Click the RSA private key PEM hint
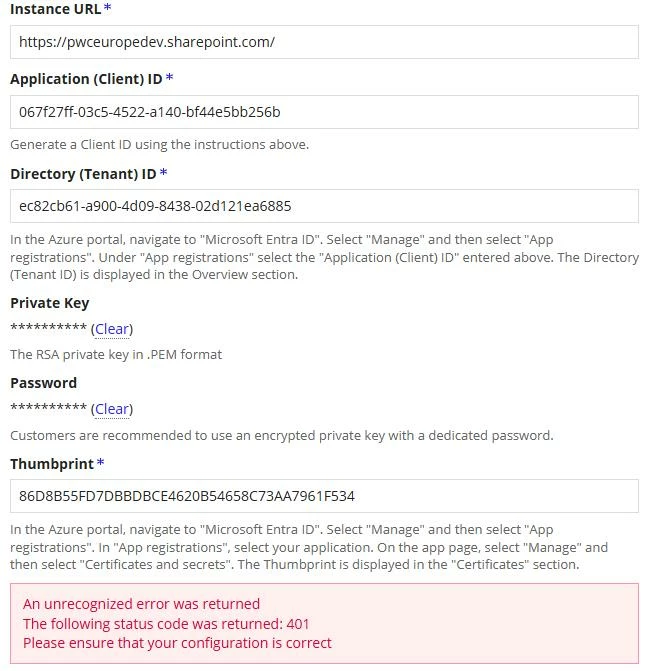 pyautogui.click(x=116, y=355)
